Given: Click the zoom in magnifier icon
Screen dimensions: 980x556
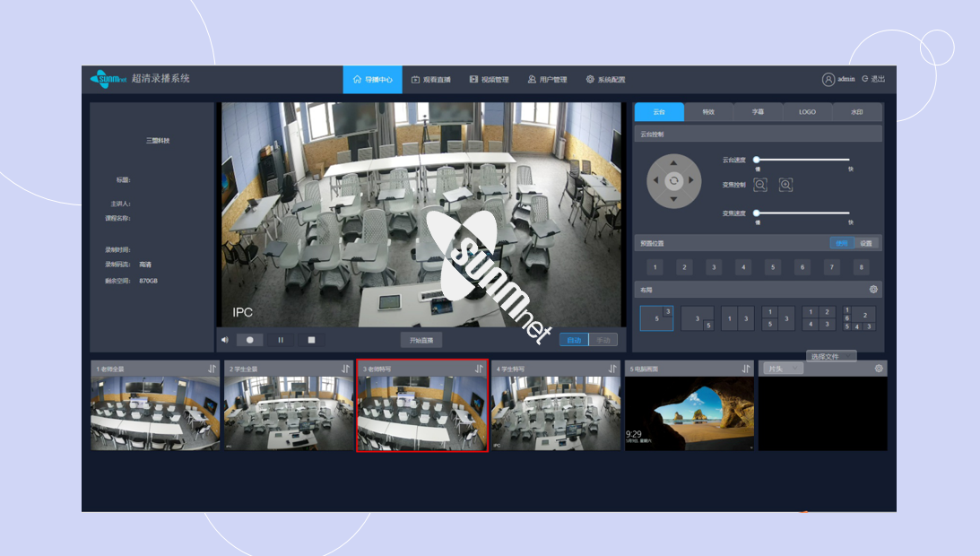Looking at the screenshot, I should [x=785, y=185].
